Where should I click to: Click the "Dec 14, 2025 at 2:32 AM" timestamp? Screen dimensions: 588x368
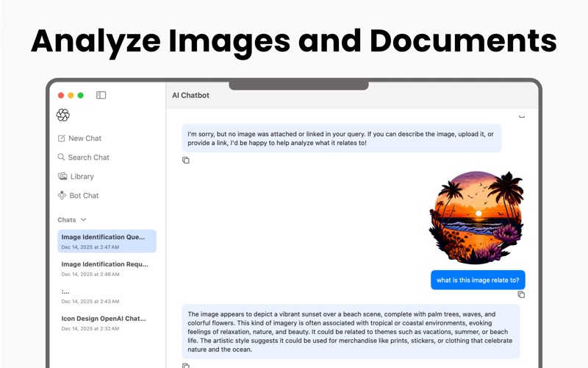[90, 328]
